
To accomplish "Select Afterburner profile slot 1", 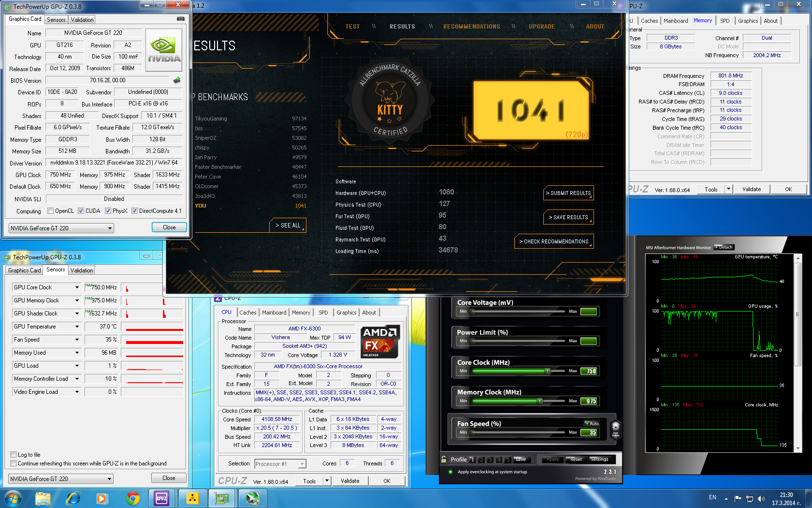I will click(472, 460).
